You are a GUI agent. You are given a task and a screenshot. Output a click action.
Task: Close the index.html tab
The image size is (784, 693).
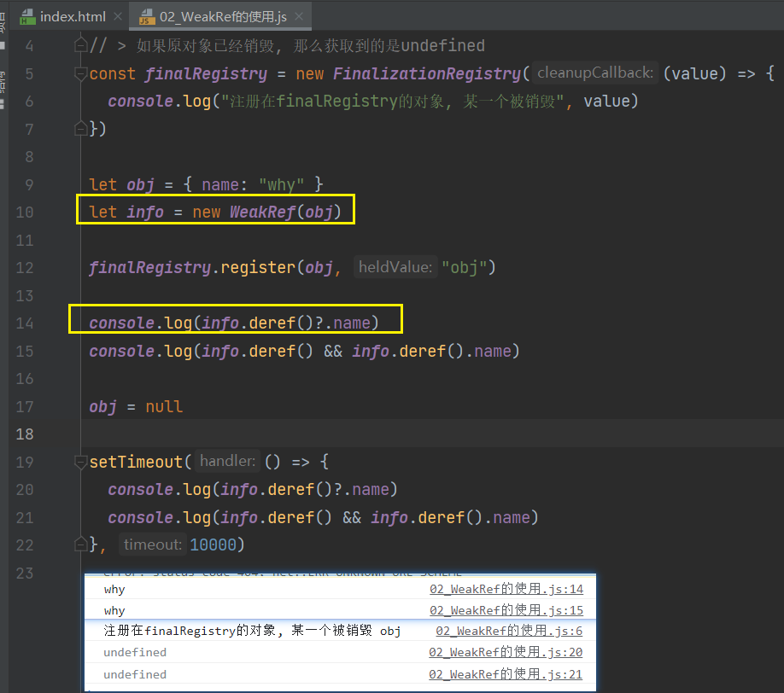pyautogui.click(x=118, y=16)
